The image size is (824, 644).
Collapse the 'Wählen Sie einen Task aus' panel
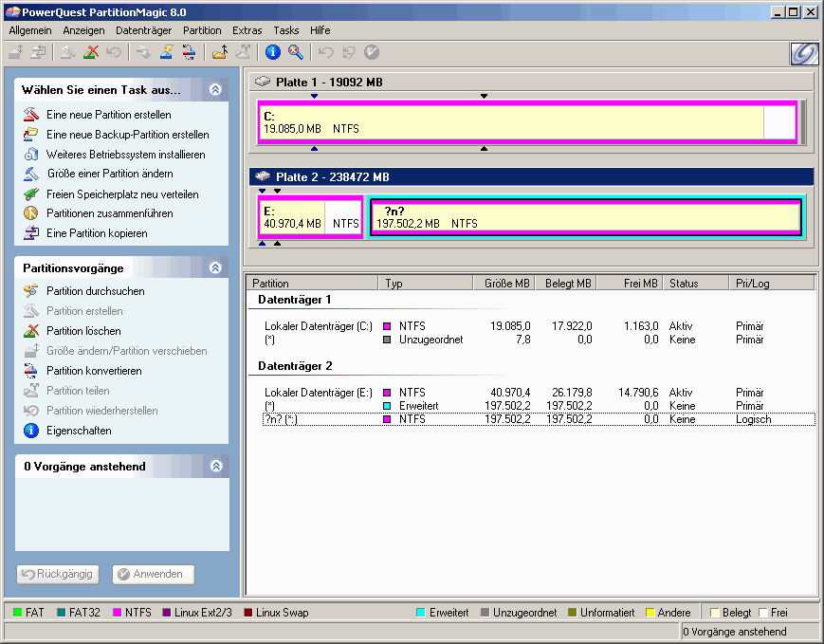pyautogui.click(x=215, y=89)
